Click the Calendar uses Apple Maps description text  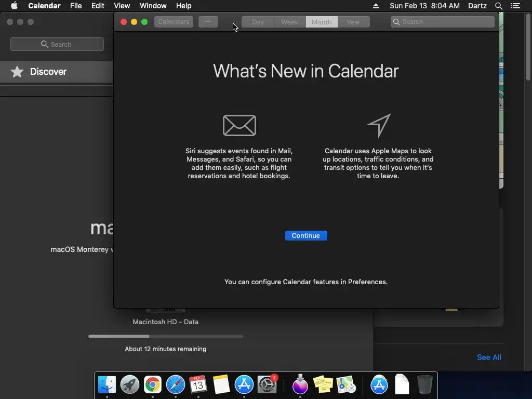click(x=378, y=163)
